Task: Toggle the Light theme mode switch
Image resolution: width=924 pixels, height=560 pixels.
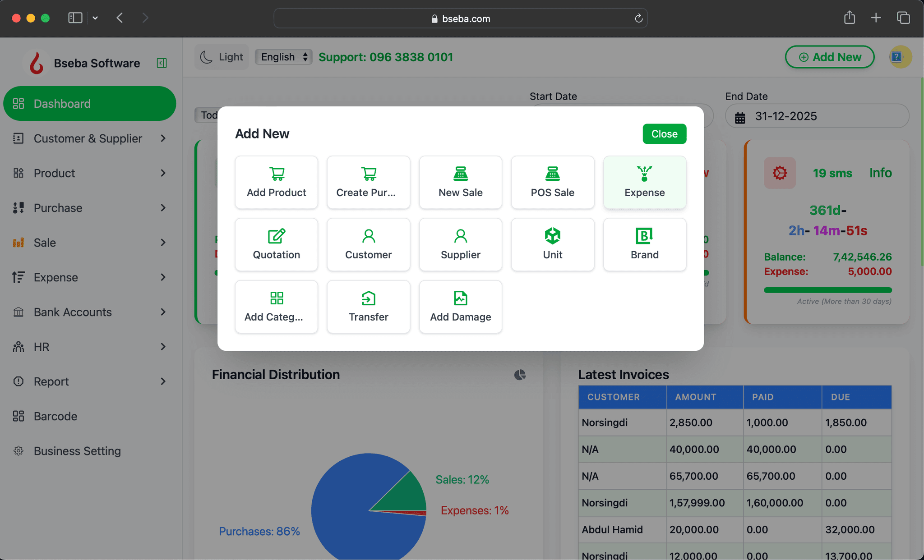Action: pos(222,57)
